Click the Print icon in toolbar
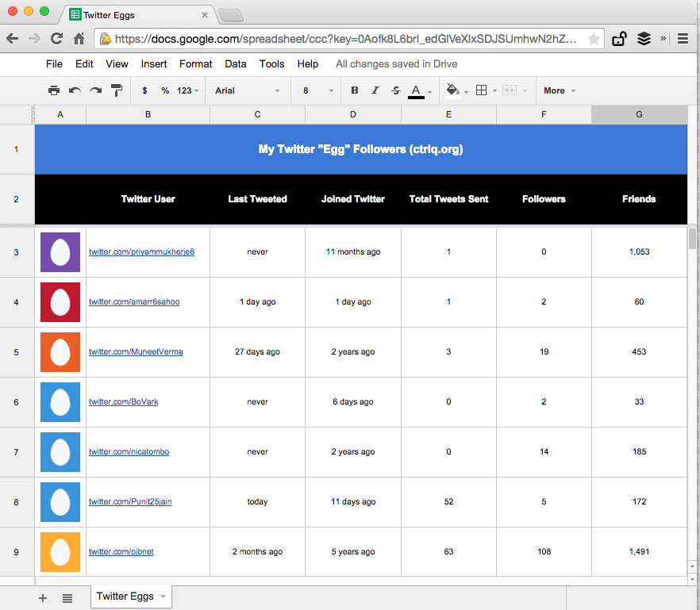The image size is (700, 610). 54,90
